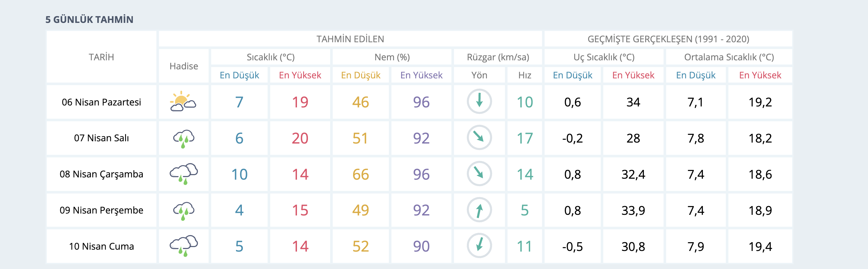This screenshot has width=868, height=269.
Task: Click wind direction arrow for 09 Nisan Perşembe
Action: [x=479, y=210]
